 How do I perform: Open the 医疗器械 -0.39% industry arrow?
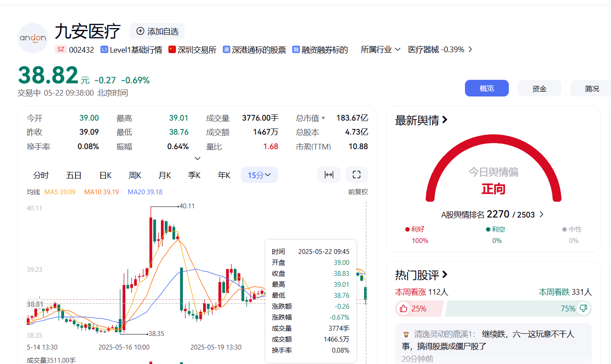click(470, 50)
